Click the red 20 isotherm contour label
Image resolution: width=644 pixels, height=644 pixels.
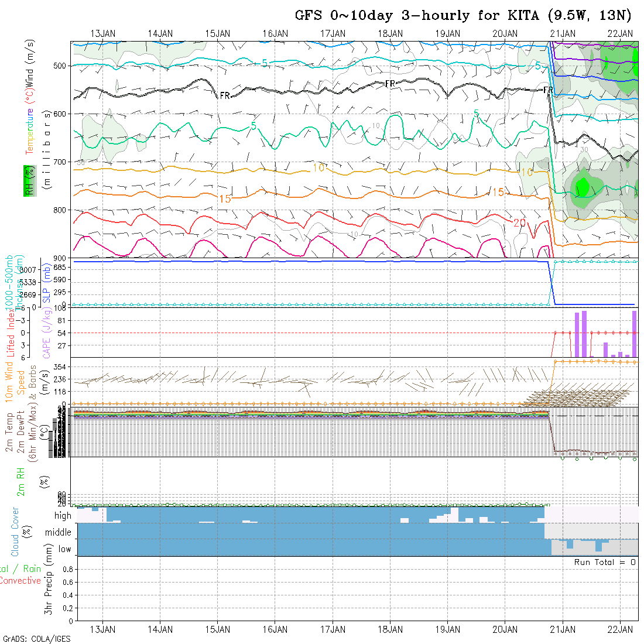pyautogui.click(x=519, y=222)
